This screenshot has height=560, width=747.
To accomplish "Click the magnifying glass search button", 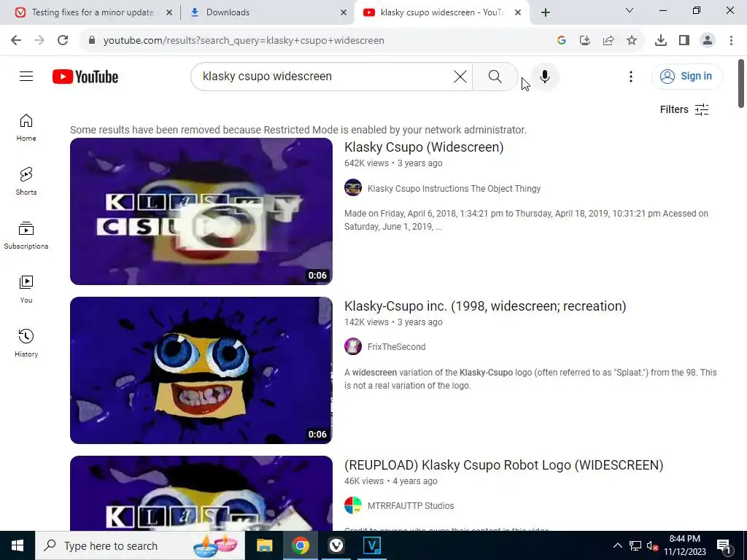I will [x=495, y=76].
